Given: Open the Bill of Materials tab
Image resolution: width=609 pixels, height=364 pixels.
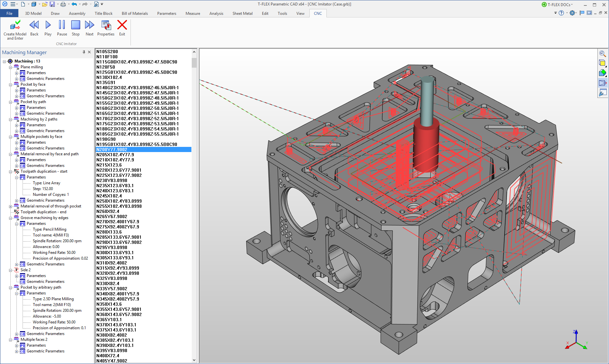Looking at the screenshot, I should click(135, 14).
